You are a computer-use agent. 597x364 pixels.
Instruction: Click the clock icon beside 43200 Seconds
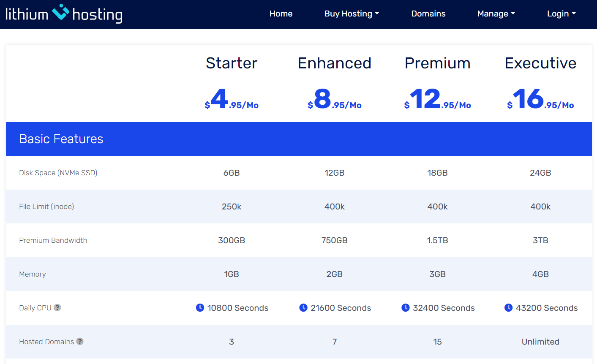click(x=509, y=307)
